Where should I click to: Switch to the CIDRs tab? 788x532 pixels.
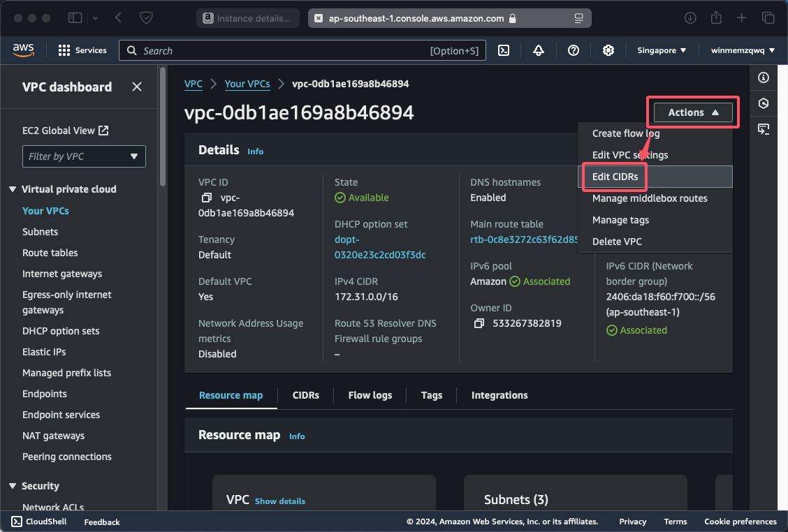(305, 395)
